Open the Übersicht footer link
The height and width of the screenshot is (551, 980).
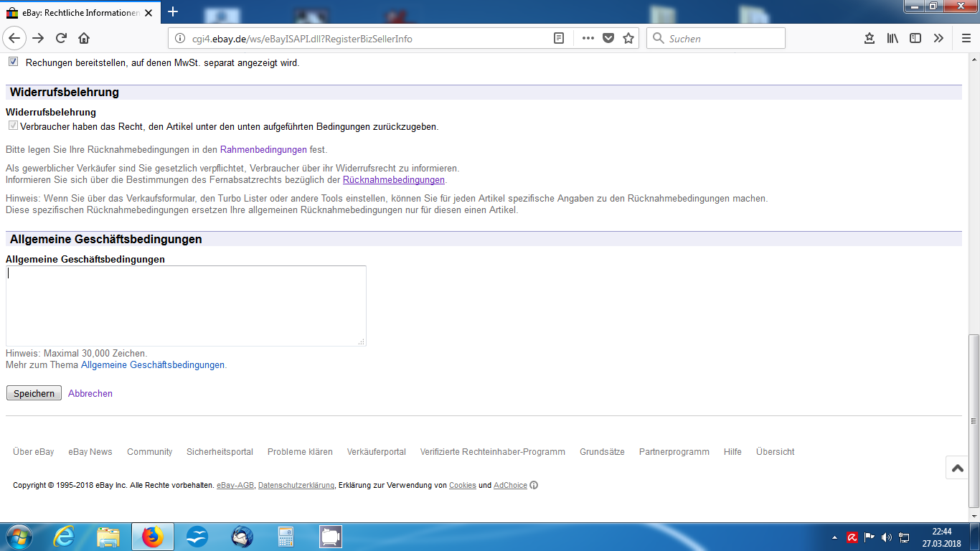pyautogui.click(x=776, y=452)
